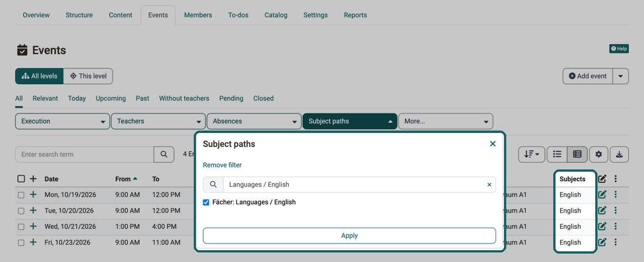Check the Mon, 10/19/2026 row checkbox
The image size is (644, 262).
(21, 195)
